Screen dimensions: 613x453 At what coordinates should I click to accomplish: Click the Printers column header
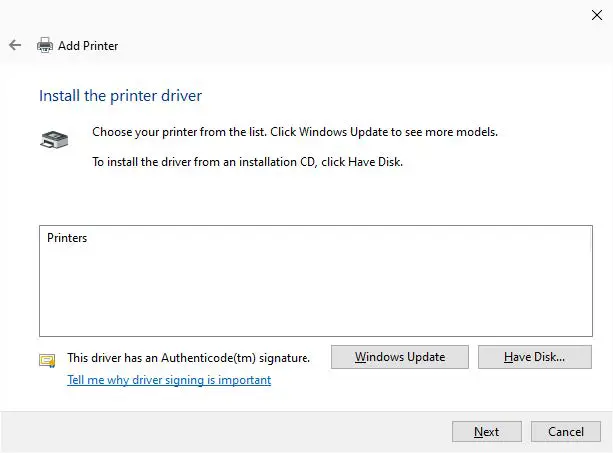point(67,238)
